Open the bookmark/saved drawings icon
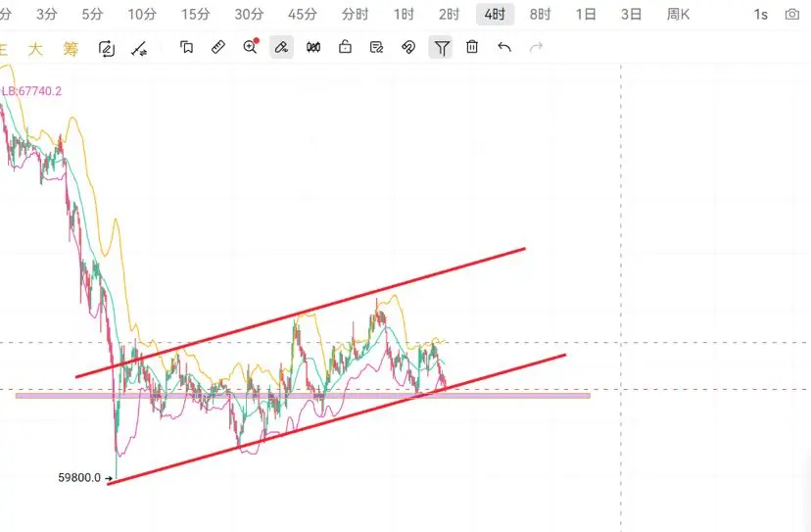811x532 pixels. 186,48
